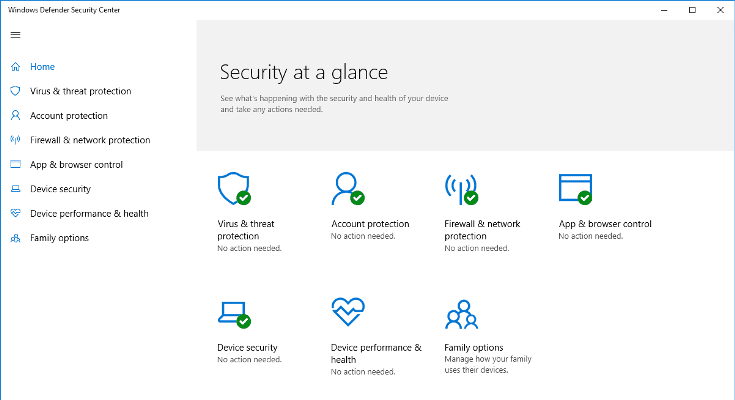
Task: Click the laptop icon for Device security in sidebar
Action: tap(15, 189)
